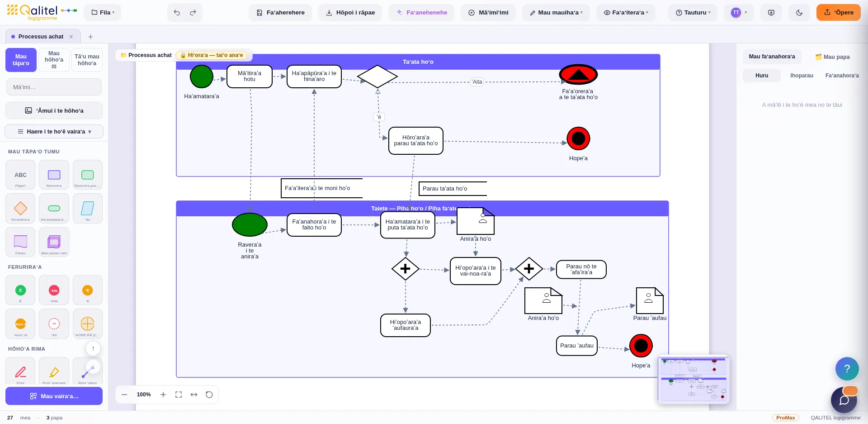The width and height of the screenshot is (868, 424).
Task: Click the Mā'imi... search field
Action: click(x=54, y=87)
